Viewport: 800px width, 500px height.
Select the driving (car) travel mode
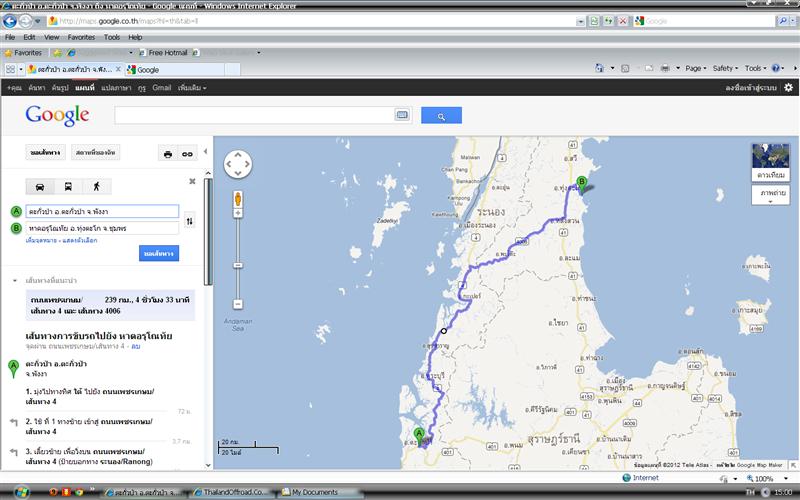pos(39,187)
